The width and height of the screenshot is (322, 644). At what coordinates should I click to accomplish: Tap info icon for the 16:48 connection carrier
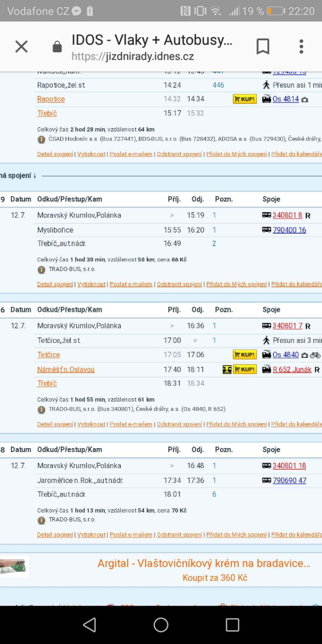41,520
